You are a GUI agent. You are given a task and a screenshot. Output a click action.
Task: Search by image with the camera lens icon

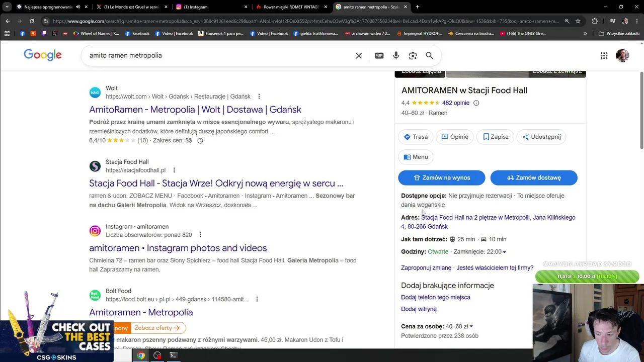pos(413,55)
